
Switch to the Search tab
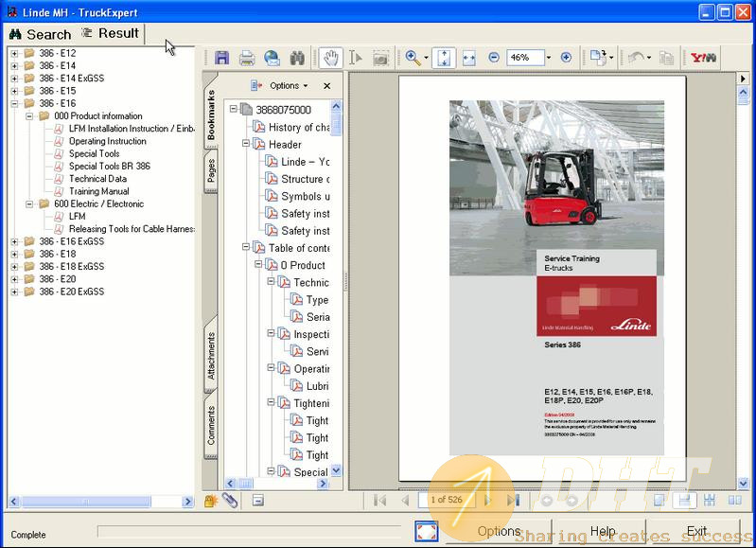41,34
